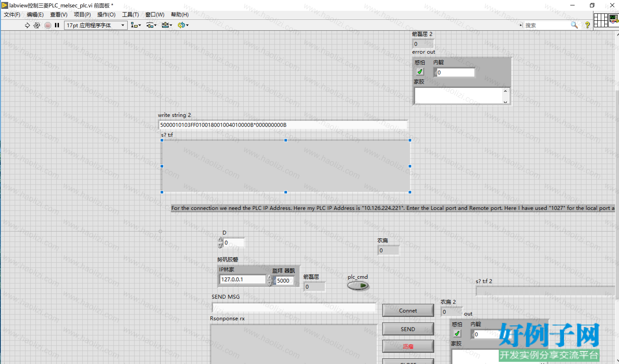Viewport: 619px width, 364px height.
Task: Open the Align Objects tool
Action: tap(134, 25)
